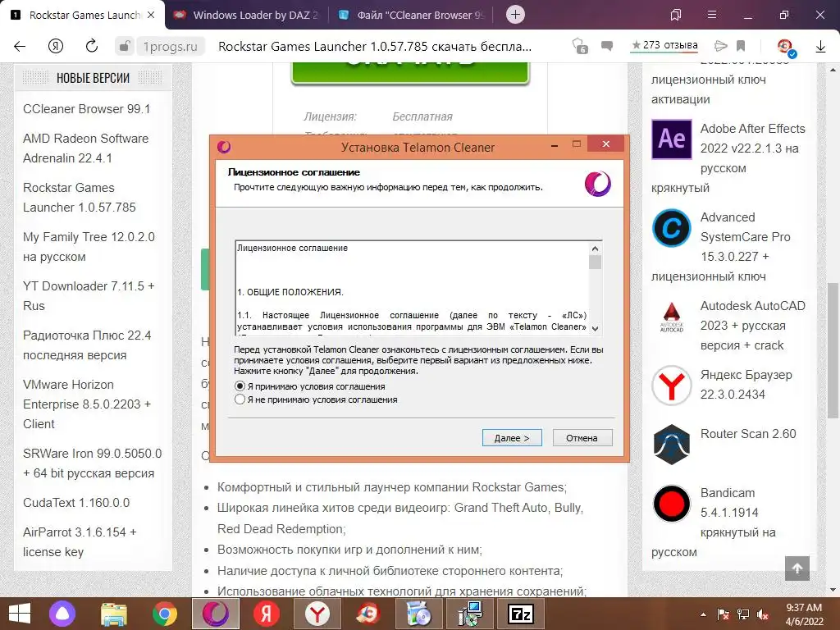Open Telamon Cleaner installer taskbar icon

[216, 614]
